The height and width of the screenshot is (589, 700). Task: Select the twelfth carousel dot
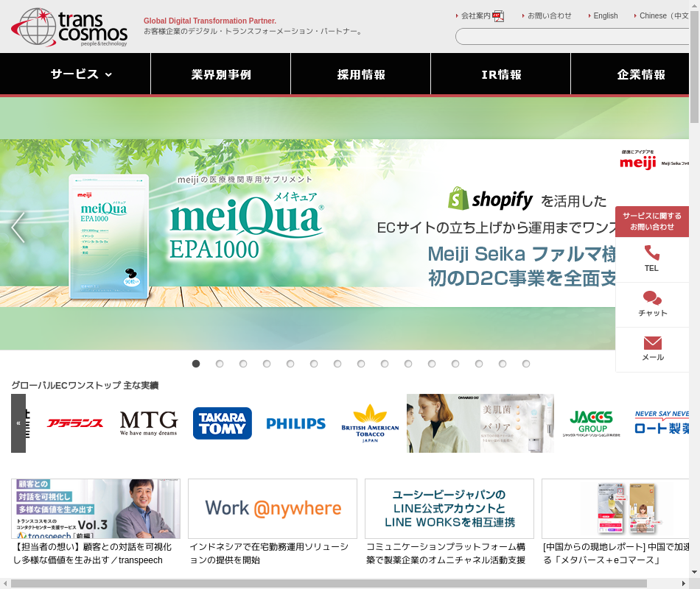tap(455, 364)
